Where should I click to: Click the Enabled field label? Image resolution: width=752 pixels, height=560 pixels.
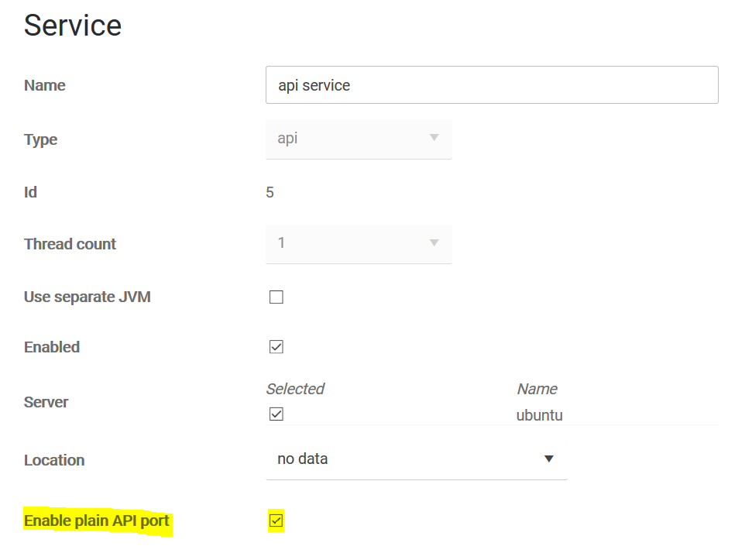click(x=52, y=347)
